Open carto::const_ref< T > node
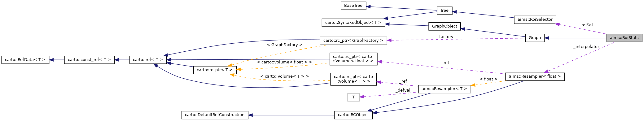The height and width of the screenshot is (121, 644). [89, 60]
